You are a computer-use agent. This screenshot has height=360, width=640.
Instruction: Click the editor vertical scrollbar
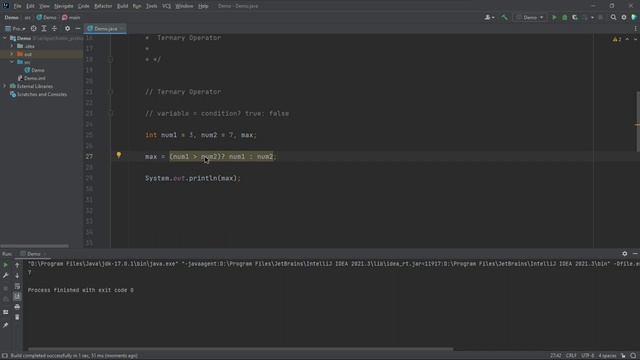[x=638, y=122]
